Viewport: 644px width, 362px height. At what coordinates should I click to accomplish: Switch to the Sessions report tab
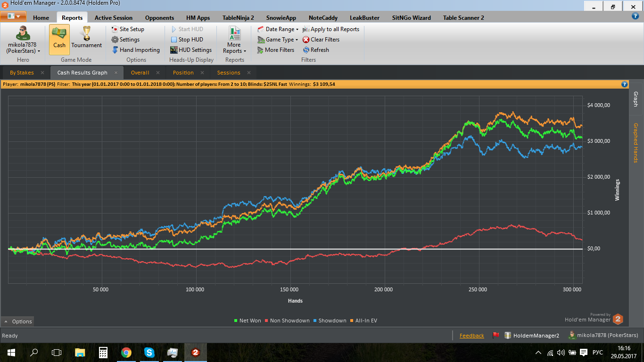229,73
